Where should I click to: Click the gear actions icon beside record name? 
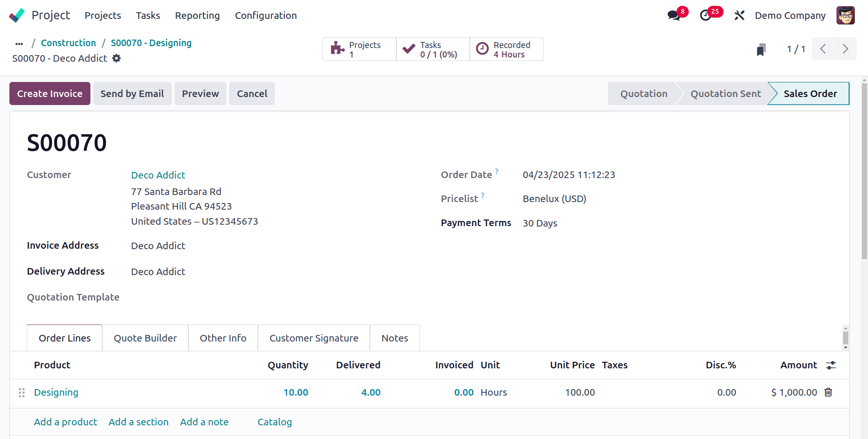pyautogui.click(x=116, y=58)
